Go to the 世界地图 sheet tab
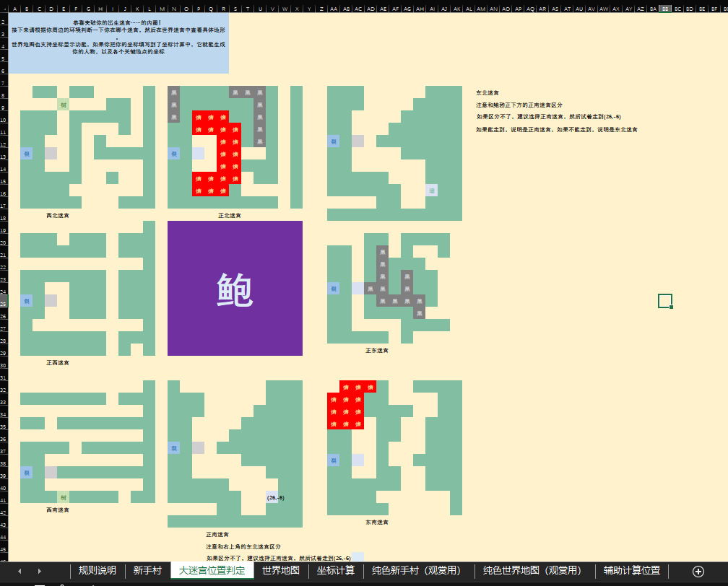This screenshot has height=586, width=728. click(x=280, y=570)
